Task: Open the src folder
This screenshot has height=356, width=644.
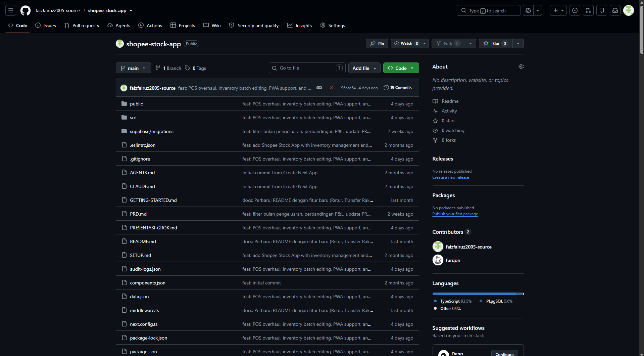Action: tap(133, 118)
